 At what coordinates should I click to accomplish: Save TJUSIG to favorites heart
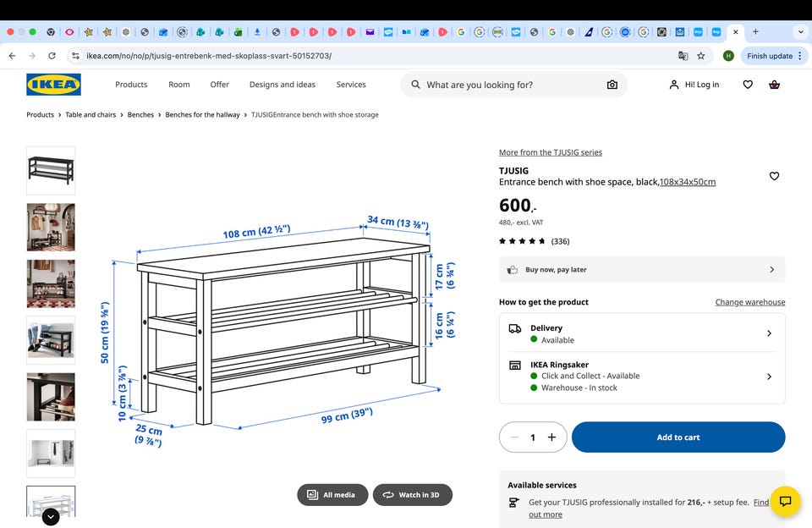[774, 176]
